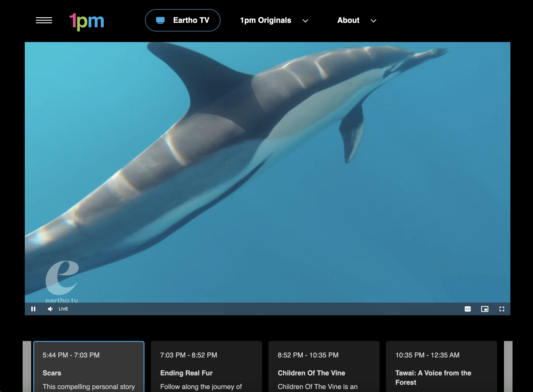Select the Eartho TV button

(183, 20)
